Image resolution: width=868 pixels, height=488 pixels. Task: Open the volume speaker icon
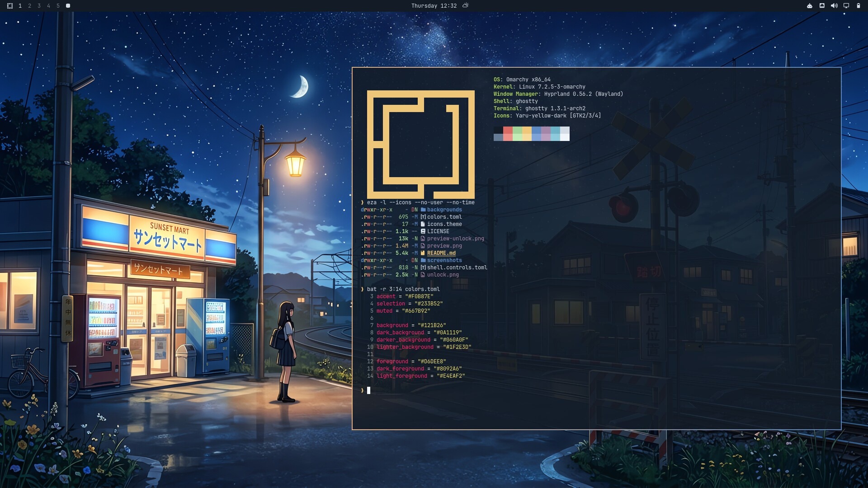click(834, 6)
